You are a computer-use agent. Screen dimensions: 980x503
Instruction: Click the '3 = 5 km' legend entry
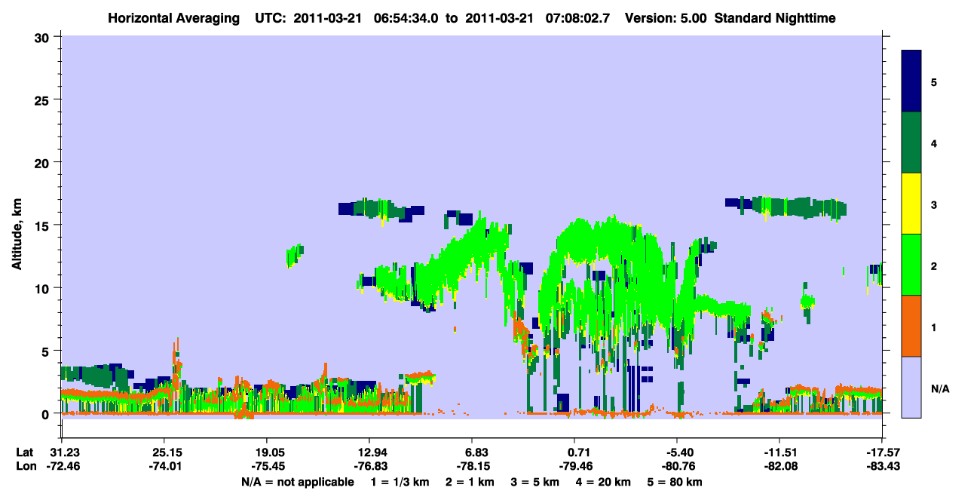click(535, 482)
